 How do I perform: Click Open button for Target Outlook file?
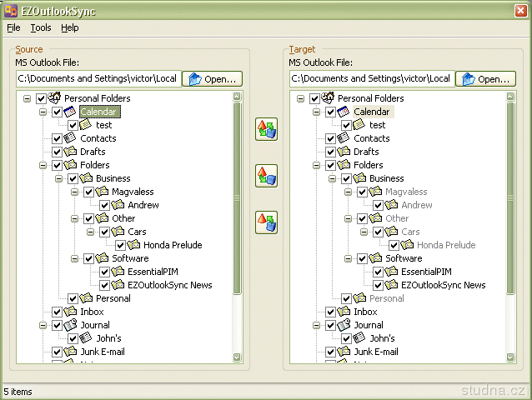click(x=485, y=79)
